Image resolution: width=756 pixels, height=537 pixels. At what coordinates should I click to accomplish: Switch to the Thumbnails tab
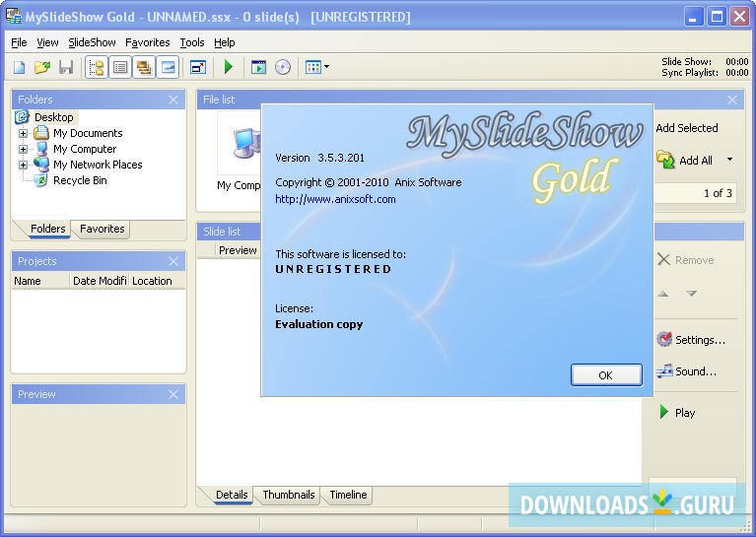(289, 495)
